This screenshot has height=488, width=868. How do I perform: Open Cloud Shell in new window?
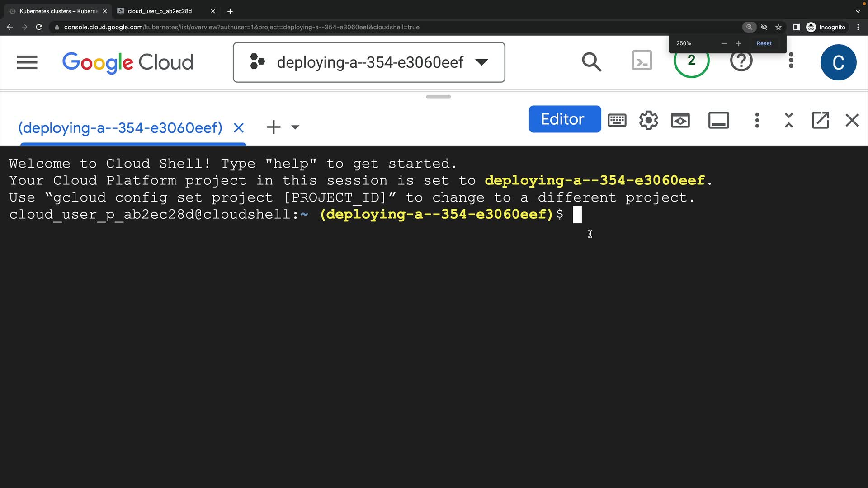[x=820, y=120]
